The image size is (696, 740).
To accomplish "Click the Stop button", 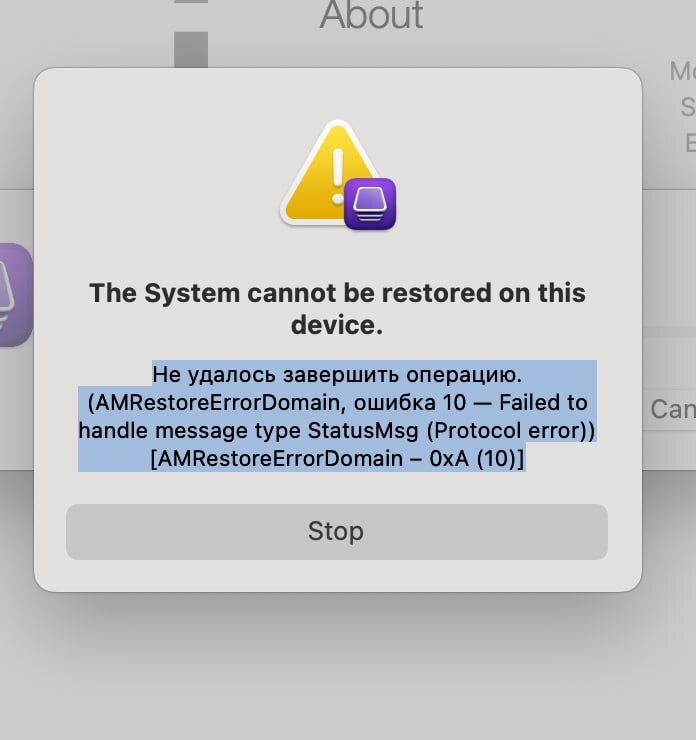I will (336, 531).
